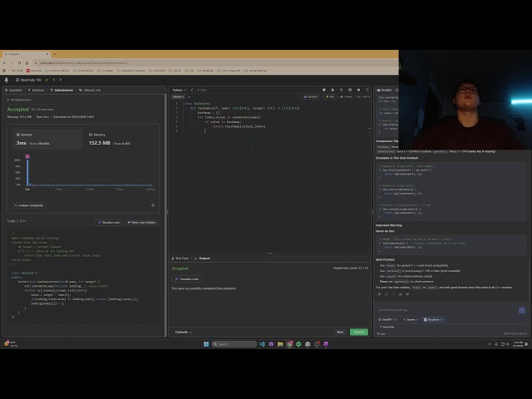This screenshot has height=399, width=532.
Task: Close the Problem browser tab
Action: (x=47, y=54)
